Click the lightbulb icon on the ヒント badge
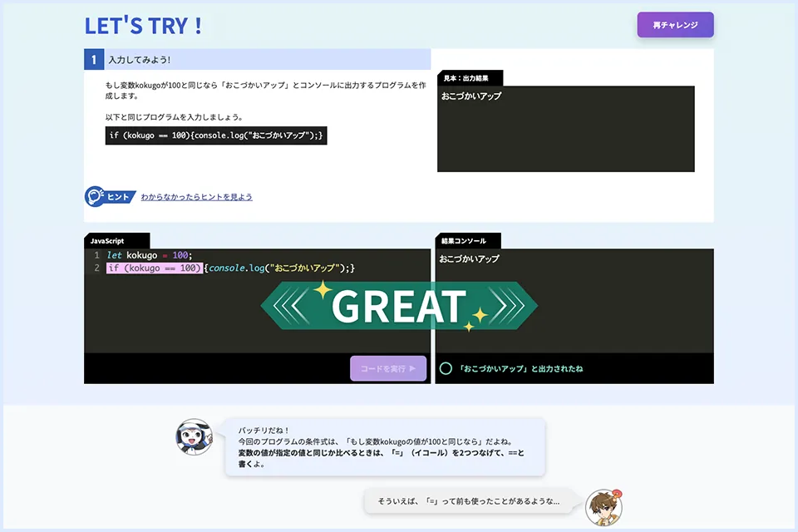The width and height of the screenshot is (798, 532). point(93,197)
